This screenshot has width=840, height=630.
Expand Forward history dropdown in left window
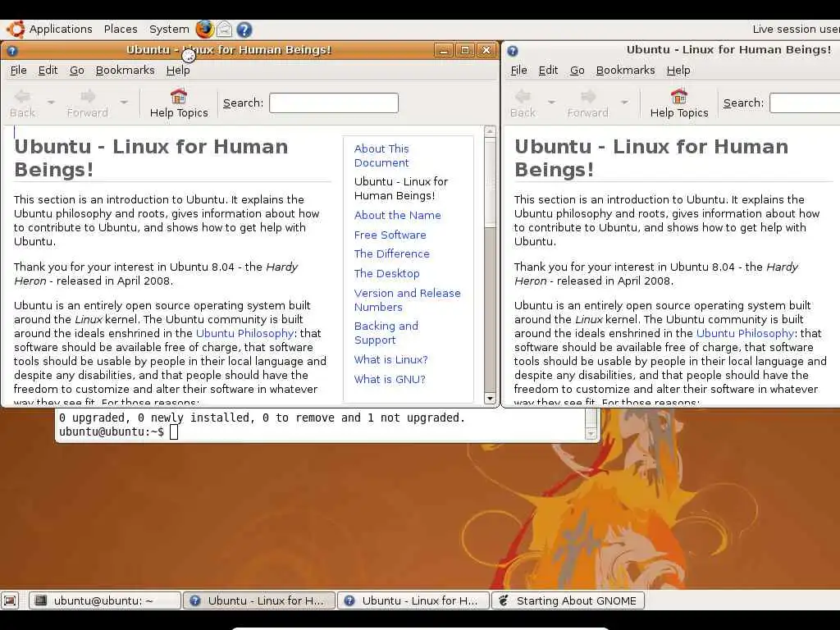pyautogui.click(x=125, y=102)
